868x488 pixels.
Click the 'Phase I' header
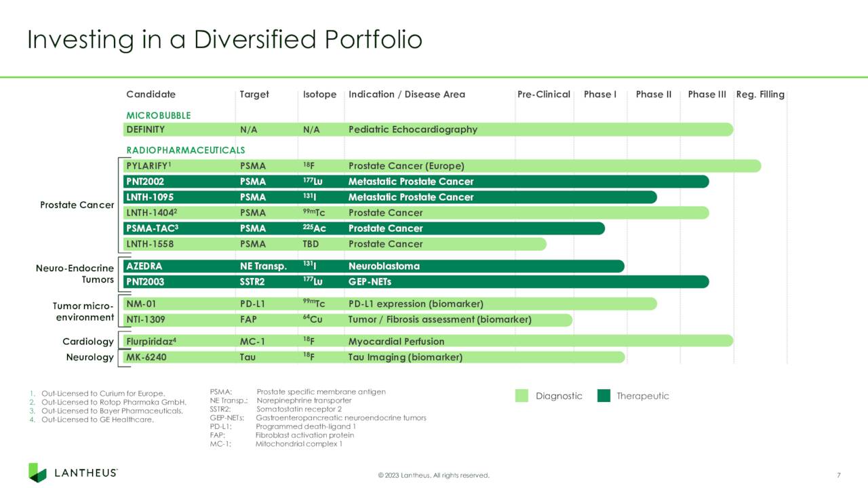tap(600, 94)
